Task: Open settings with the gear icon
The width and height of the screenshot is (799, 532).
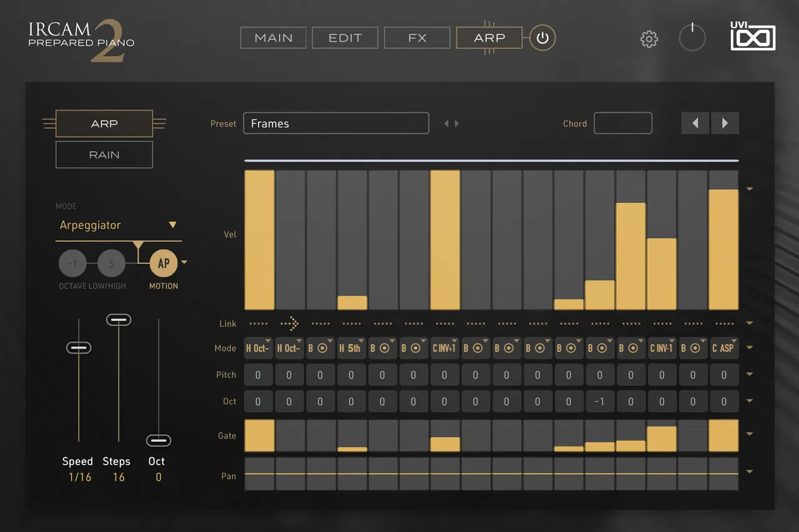Action: click(x=649, y=39)
